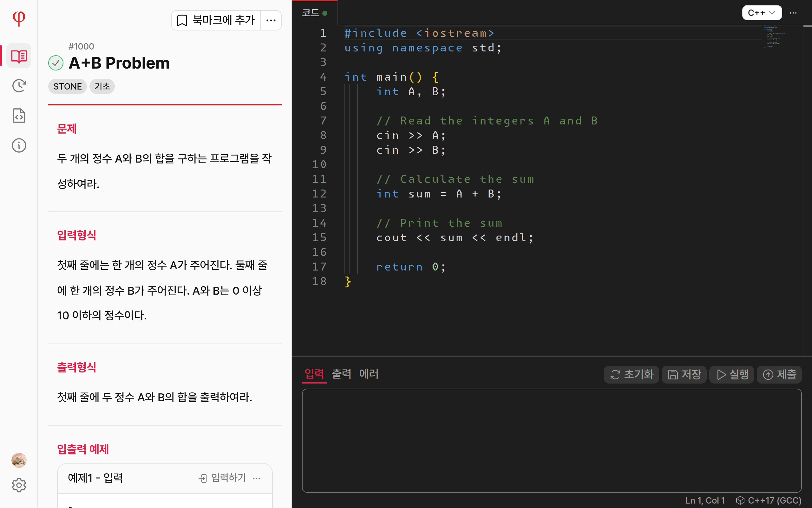The width and height of the screenshot is (812, 508).
Task: Click 입력하기 for 예제1 input
Action: coord(222,478)
